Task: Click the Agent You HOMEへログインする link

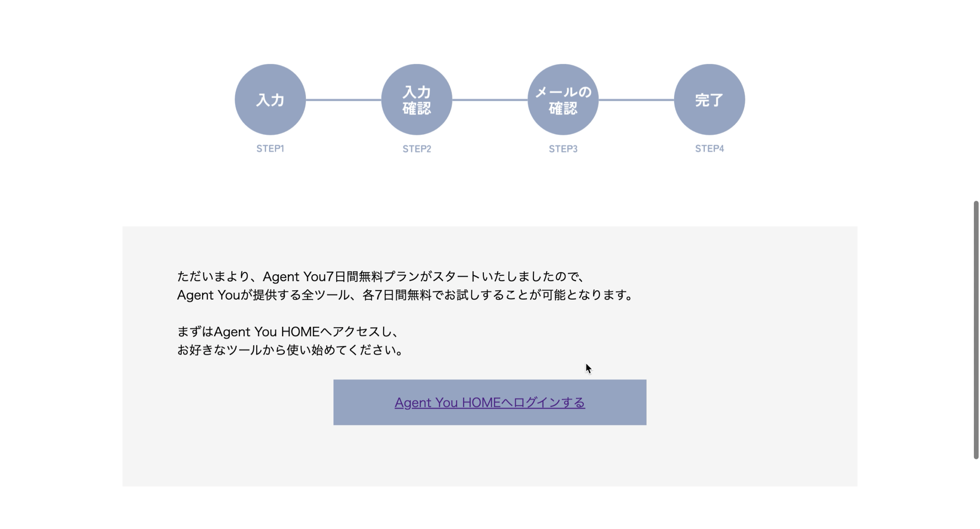Action: click(490, 402)
